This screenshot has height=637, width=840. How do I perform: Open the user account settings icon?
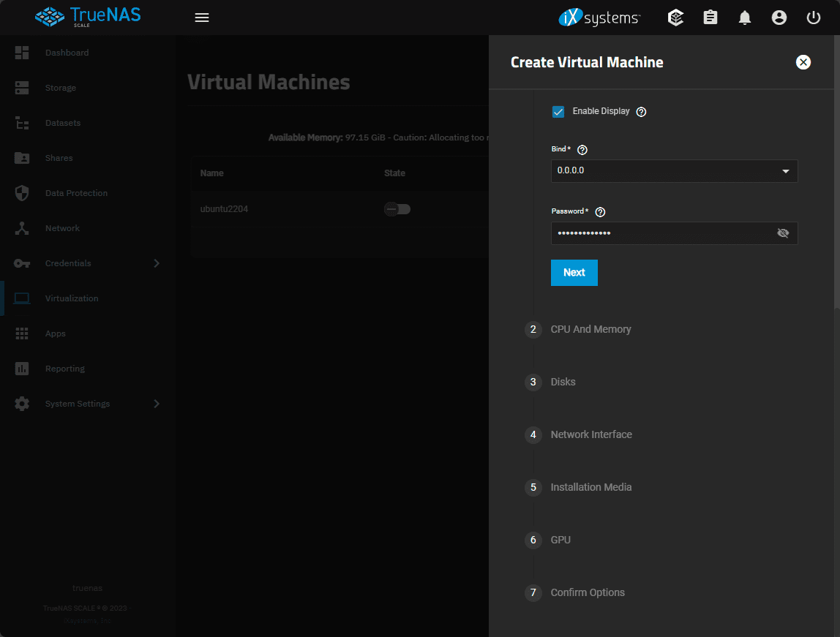point(779,18)
